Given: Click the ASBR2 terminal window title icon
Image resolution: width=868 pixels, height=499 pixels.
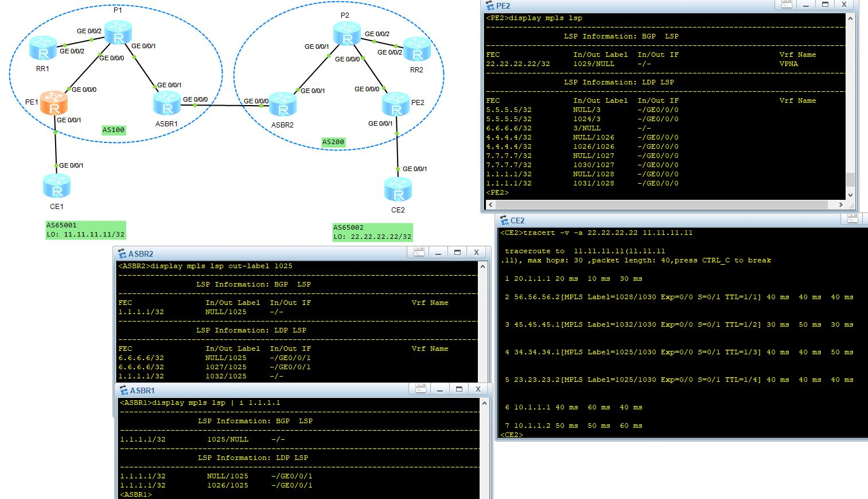Looking at the screenshot, I should pos(122,254).
